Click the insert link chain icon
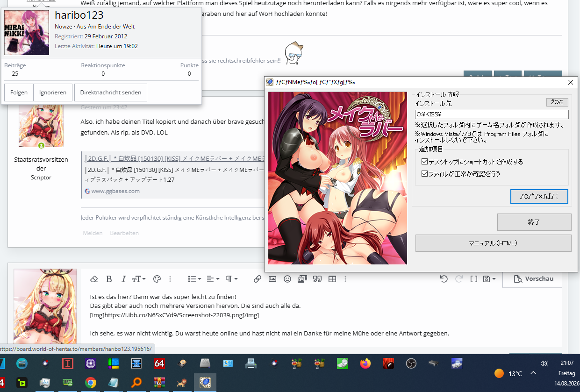The image size is (580, 392). click(x=258, y=279)
